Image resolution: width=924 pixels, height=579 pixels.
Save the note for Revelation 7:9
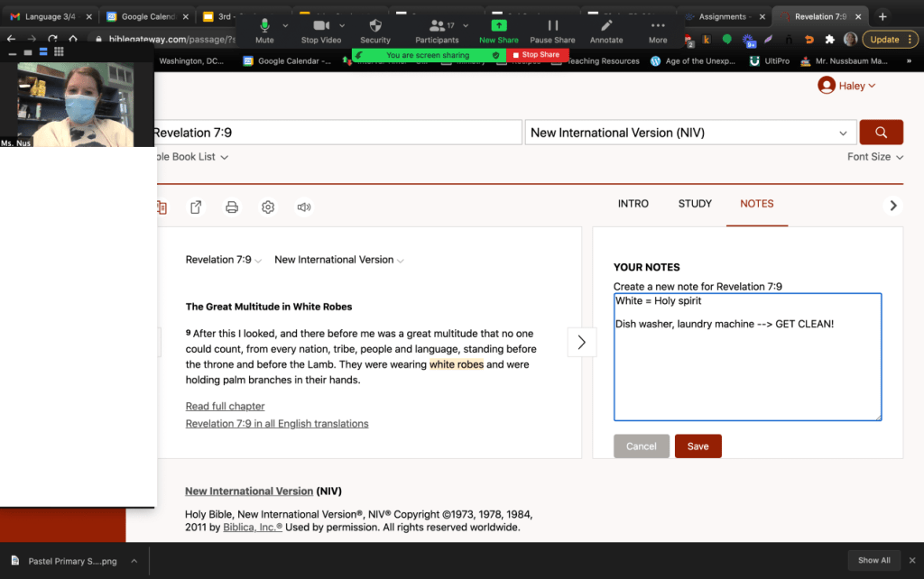pos(698,446)
